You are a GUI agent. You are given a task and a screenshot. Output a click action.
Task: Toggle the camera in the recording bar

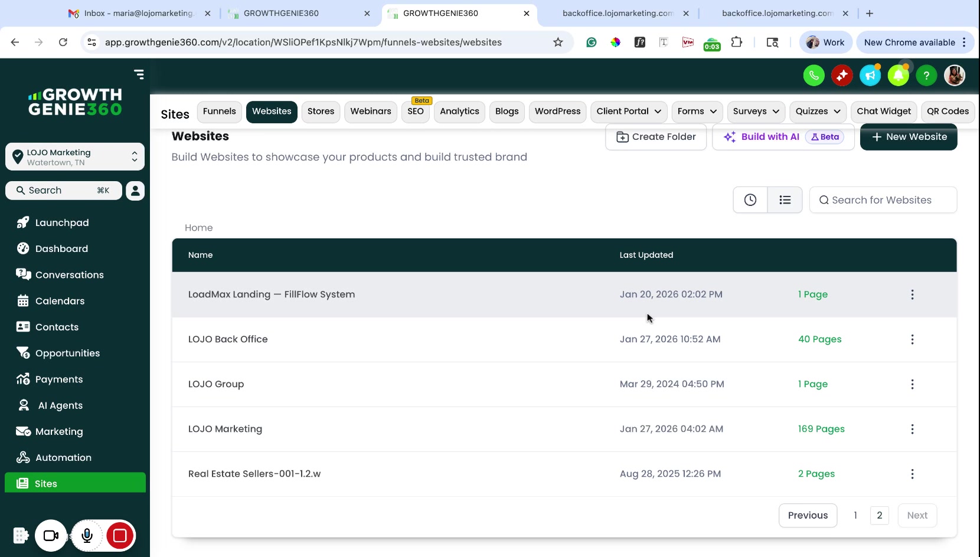[51, 535]
